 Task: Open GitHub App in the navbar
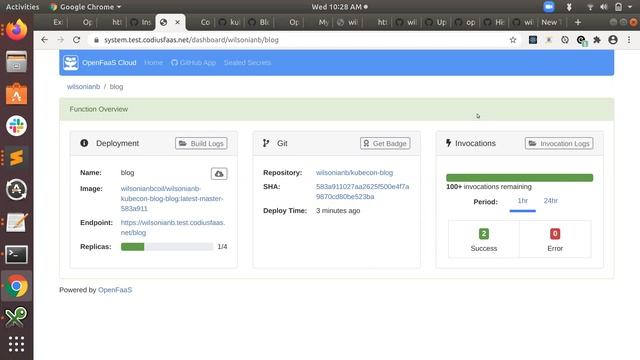pos(193,63)
